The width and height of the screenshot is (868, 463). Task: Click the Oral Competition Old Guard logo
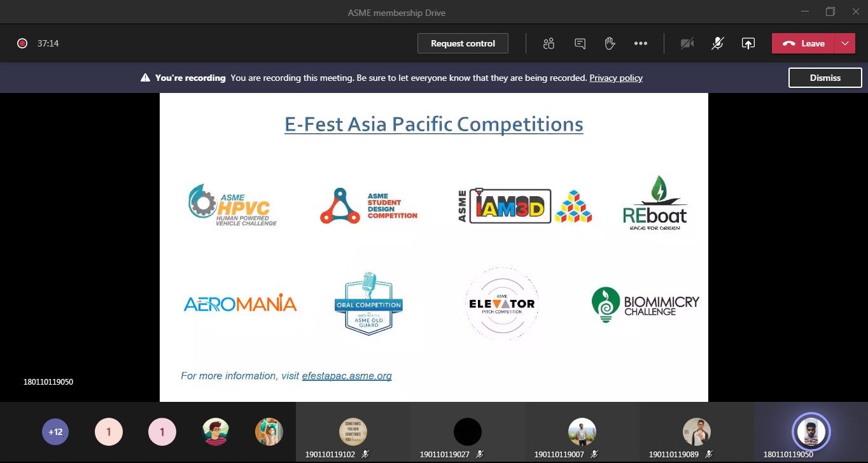pyautogui.click(x=368, y=303)
